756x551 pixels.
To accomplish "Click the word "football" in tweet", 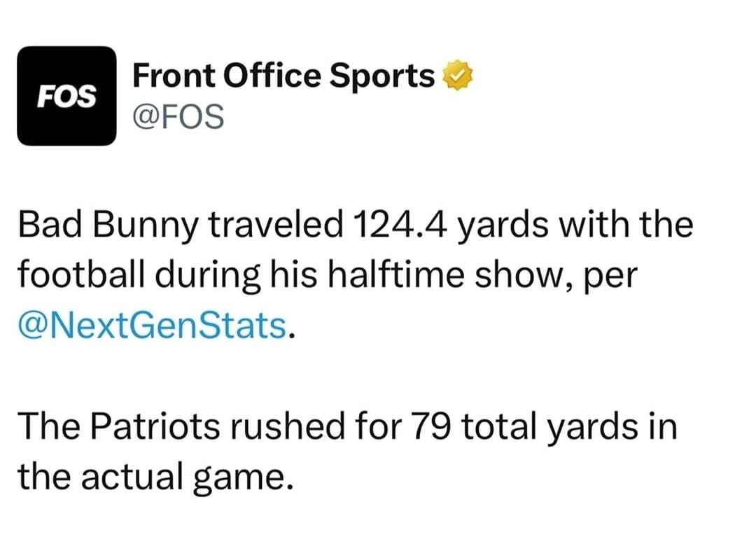I will [77, 276].
